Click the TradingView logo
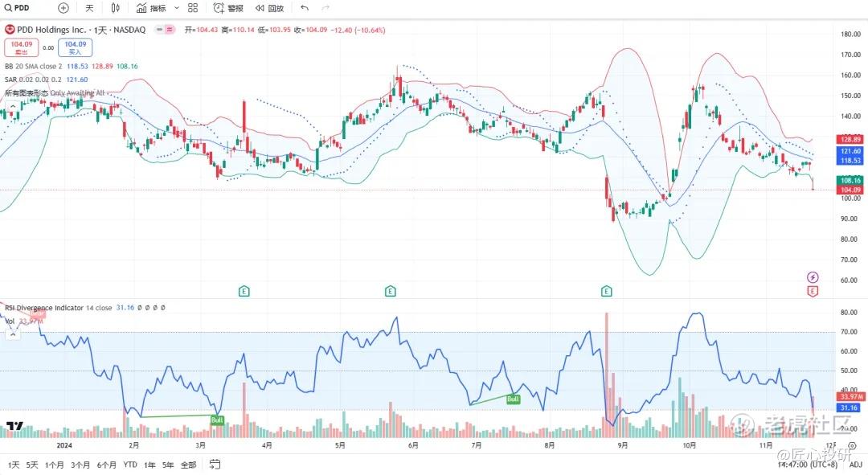 click(x=14, y=426)
